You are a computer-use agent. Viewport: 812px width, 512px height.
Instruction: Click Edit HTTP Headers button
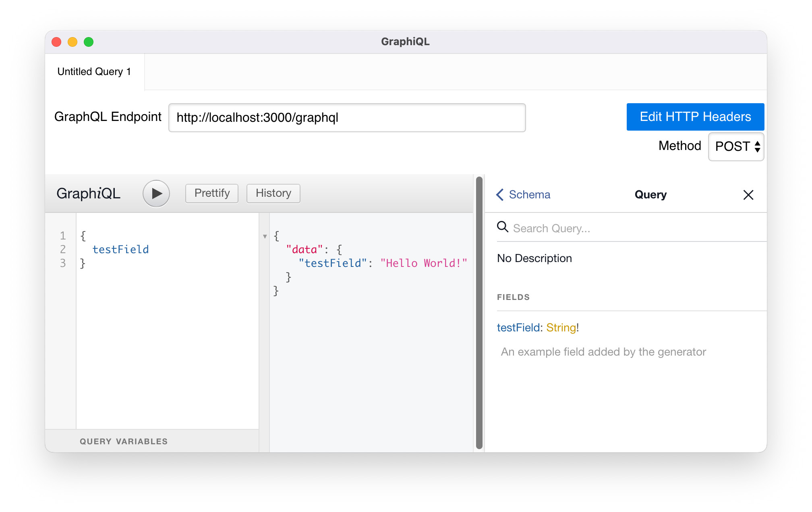(x=695, y=117)
